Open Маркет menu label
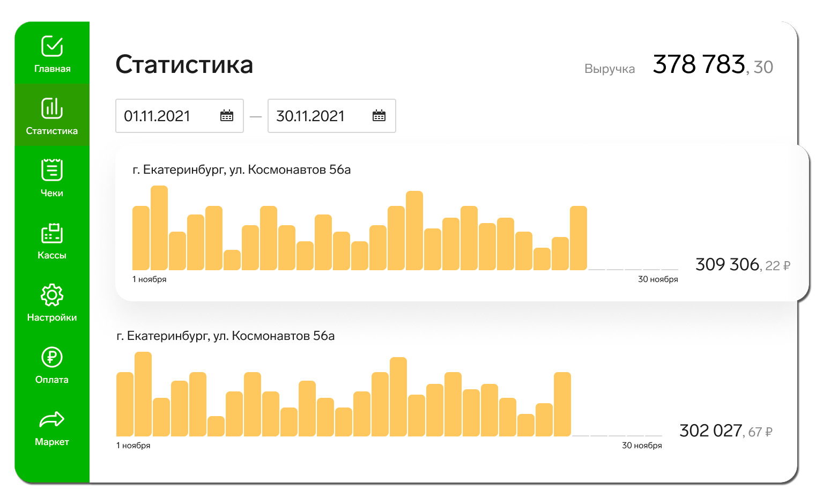This screenshot has height=504, width=823. click(52, 442)
